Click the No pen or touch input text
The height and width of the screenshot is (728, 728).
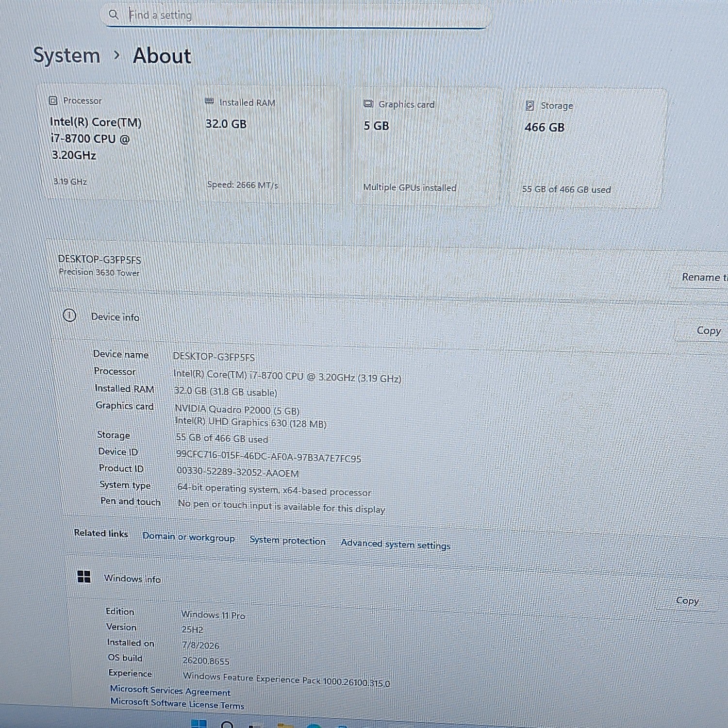point(281,506)
